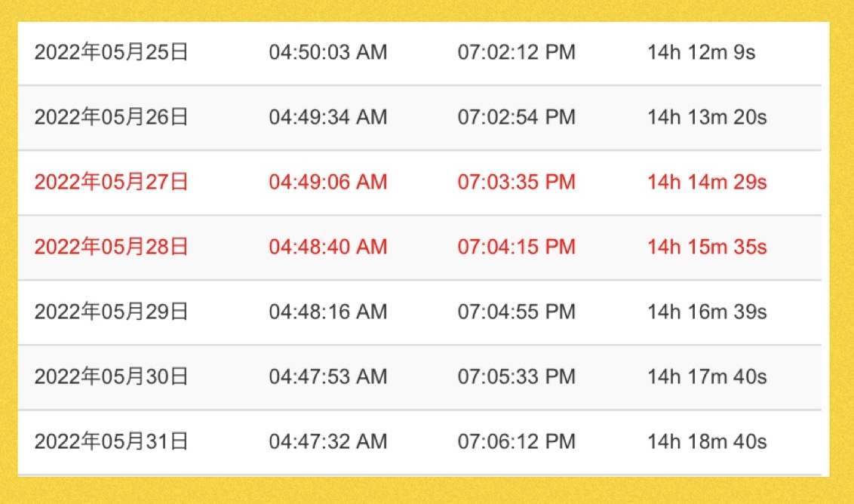Image resolution: width=854 pixels, height=504 pixels.
Task: Select the 2022年05月29日 date cell
Action: coord(111,312)
